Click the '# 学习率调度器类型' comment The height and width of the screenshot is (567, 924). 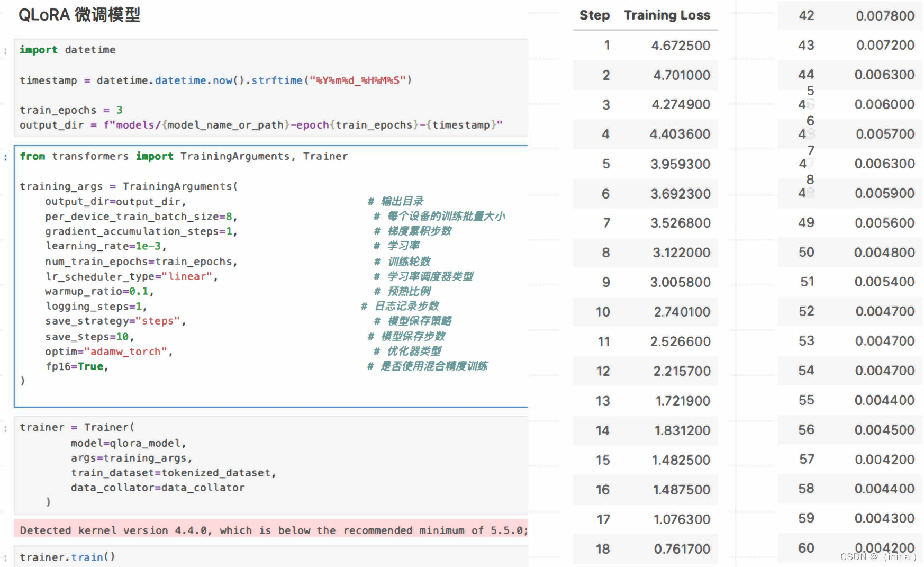click(x=423, y=276)
